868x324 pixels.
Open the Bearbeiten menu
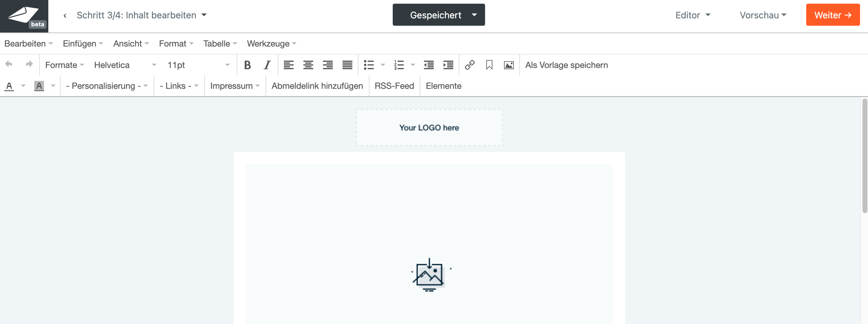[29, 43]
